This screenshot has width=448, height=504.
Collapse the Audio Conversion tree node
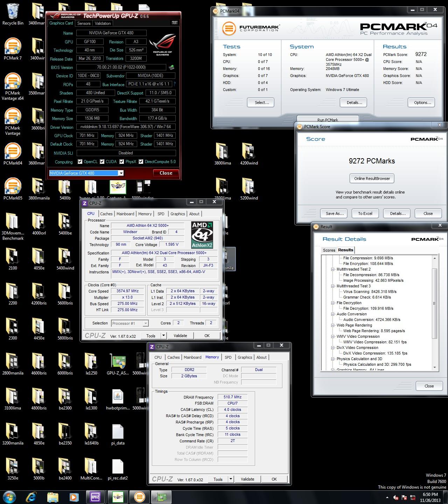click(x=333, y=314)
